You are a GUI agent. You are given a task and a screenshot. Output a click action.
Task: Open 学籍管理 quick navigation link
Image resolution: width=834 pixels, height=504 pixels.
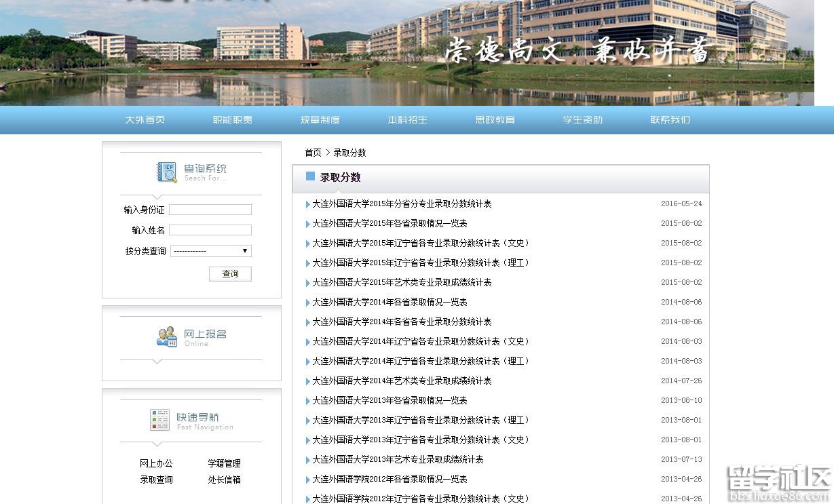[224, 463]
